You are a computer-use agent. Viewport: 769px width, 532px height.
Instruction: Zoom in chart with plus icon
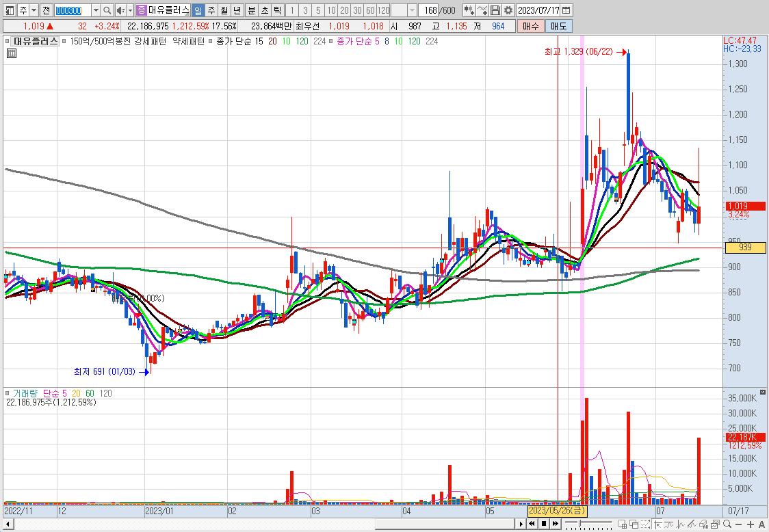pyautogui.click(x=751, y=524)
